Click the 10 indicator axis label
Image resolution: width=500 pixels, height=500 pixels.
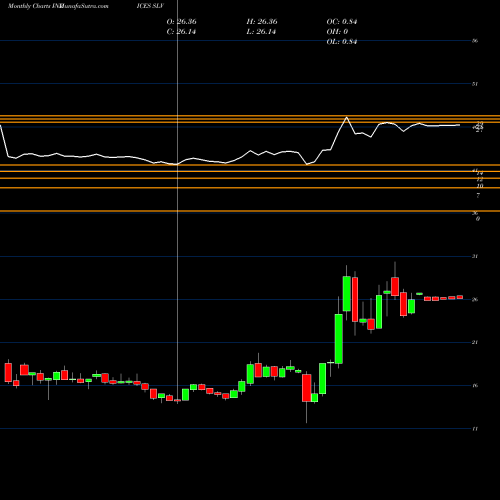(480, 186)
